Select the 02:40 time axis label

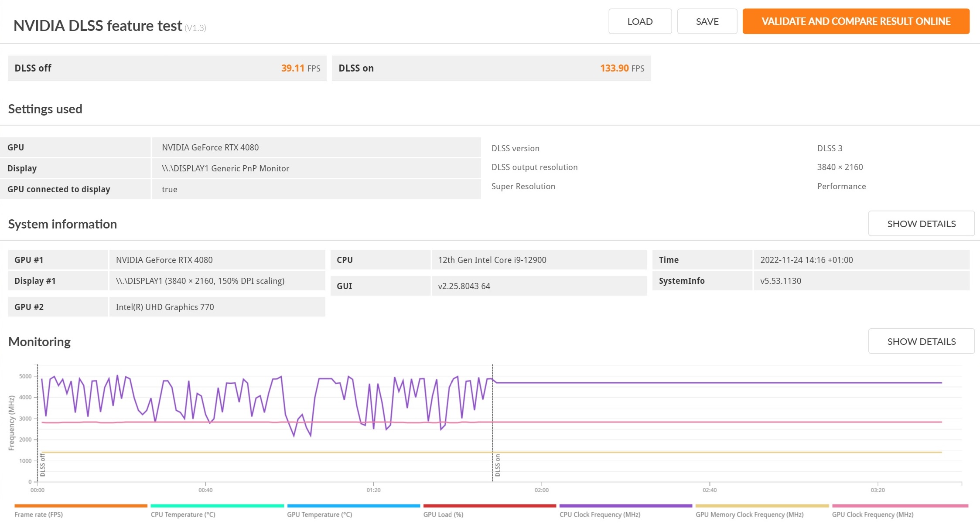coord(709,490)
